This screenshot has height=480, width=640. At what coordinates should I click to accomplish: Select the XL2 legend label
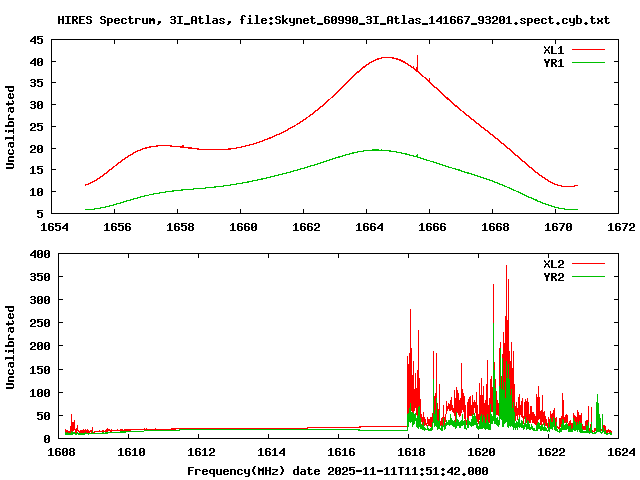[x=554, y=264]
